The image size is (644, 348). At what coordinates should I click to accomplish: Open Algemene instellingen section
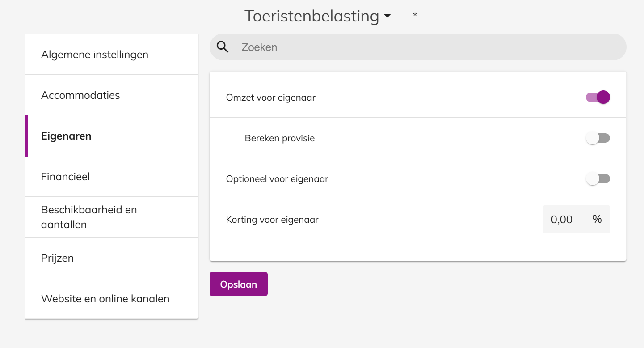95,55
